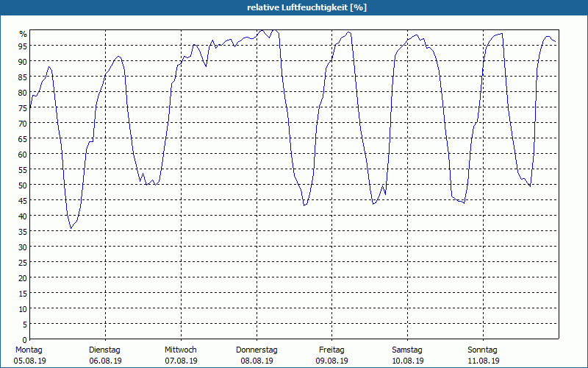Click the 80 y-axis value

[x=23, y=93]
